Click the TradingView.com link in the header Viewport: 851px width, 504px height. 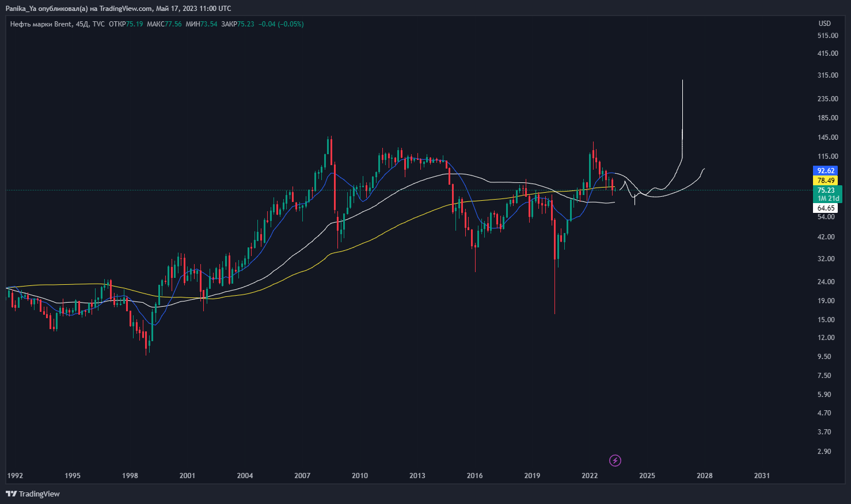(126, 8)
